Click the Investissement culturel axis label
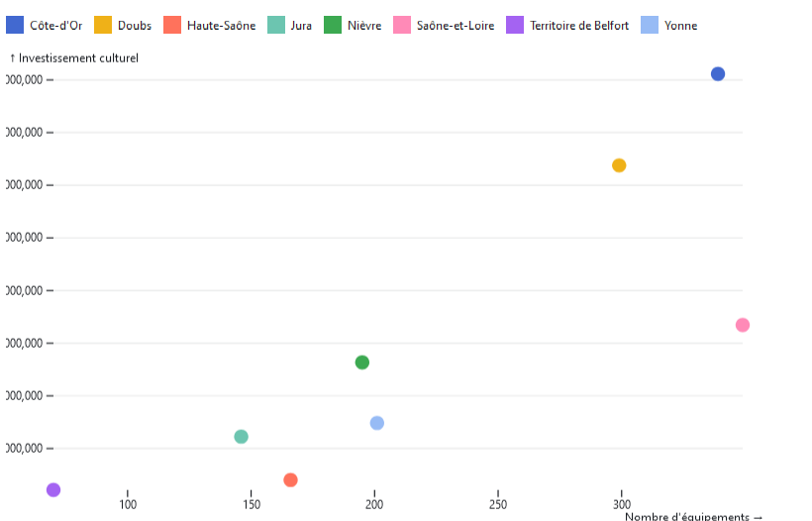812x521 pixels. (x=74, y=58)
